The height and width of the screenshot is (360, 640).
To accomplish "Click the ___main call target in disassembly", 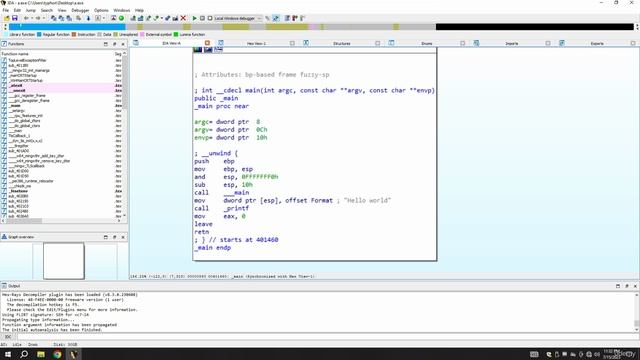I will tap(236, 193).
